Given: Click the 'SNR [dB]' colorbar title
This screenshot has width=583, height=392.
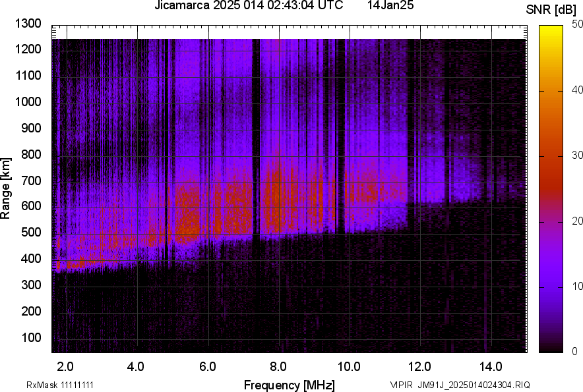Looking at the screenshot, I should pyautogui.click(x=551, y=10).
